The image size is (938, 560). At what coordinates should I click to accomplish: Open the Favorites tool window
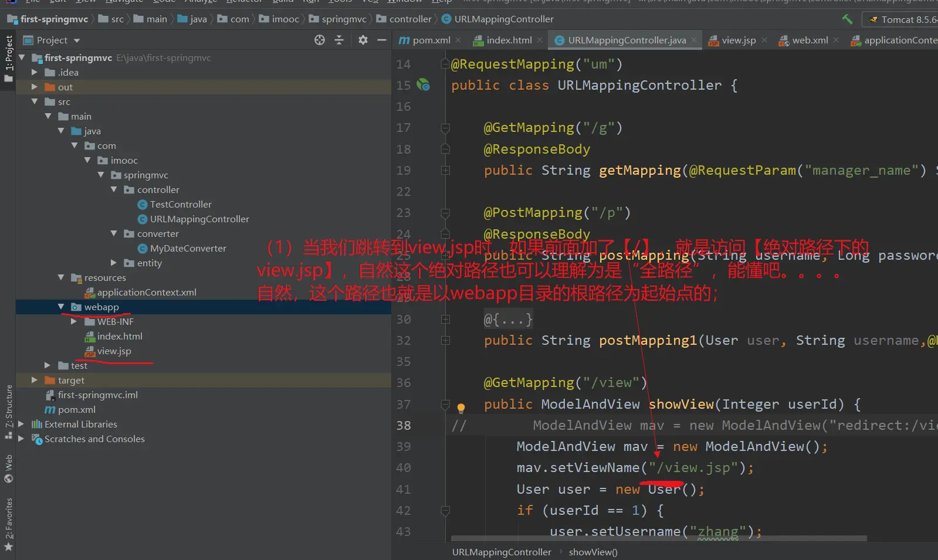point(9,523)
